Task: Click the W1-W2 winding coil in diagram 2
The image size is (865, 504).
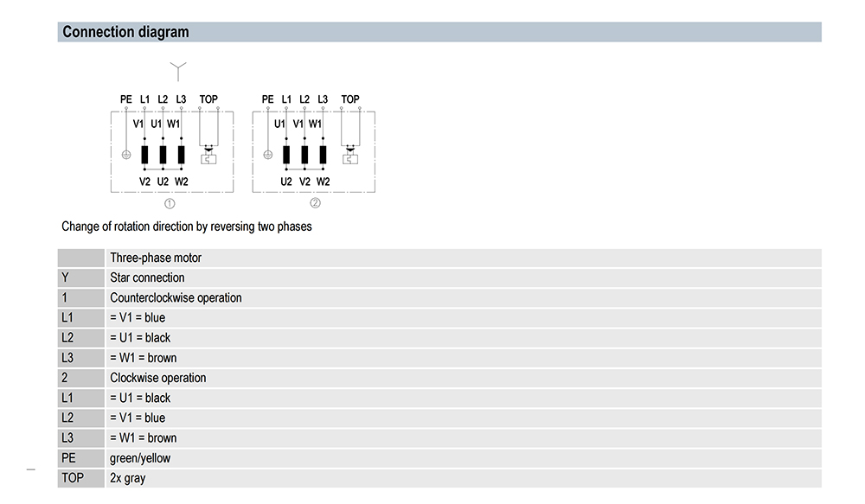Action: coord(323,155)
